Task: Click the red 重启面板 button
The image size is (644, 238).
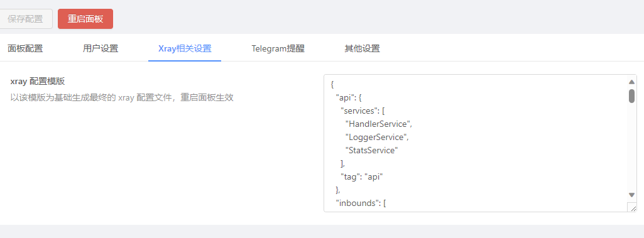Action: (85, 19)
